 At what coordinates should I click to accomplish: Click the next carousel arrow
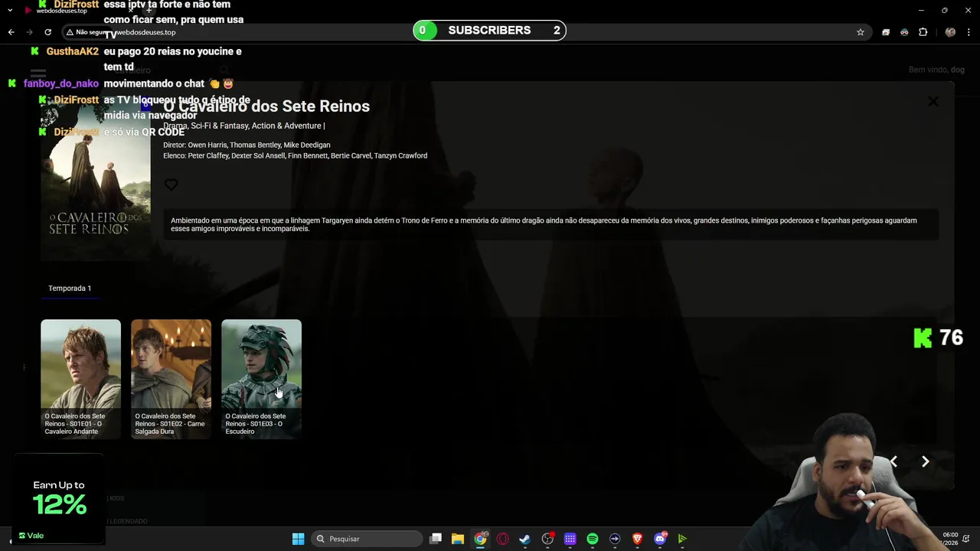[925, 461]
